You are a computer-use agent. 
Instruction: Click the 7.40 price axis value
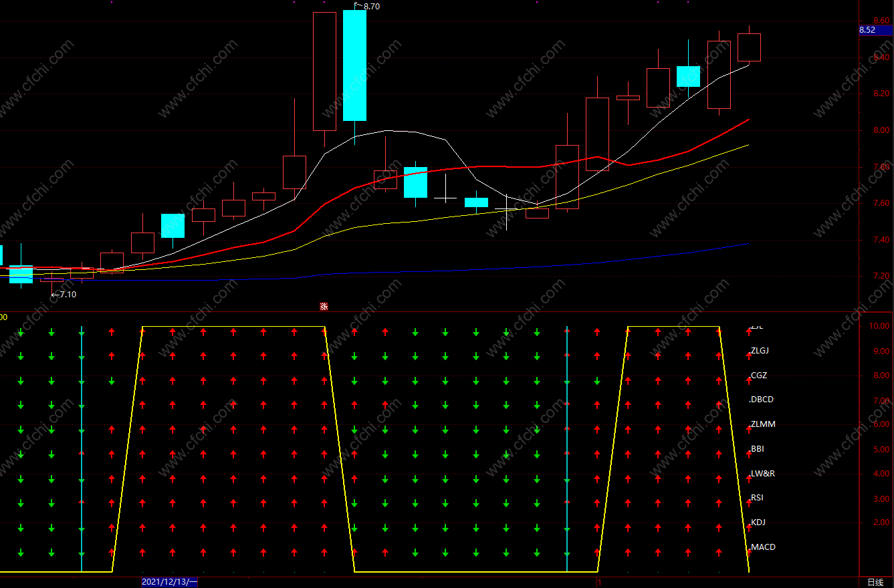(882, 240)
